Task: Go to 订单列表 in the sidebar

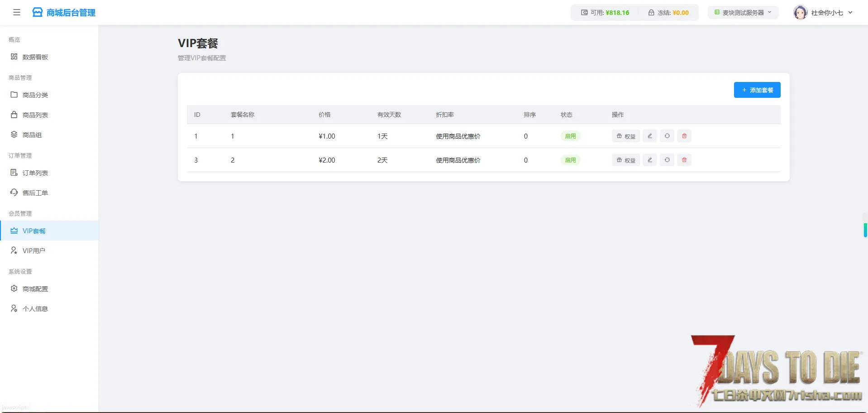Action: 35,173
